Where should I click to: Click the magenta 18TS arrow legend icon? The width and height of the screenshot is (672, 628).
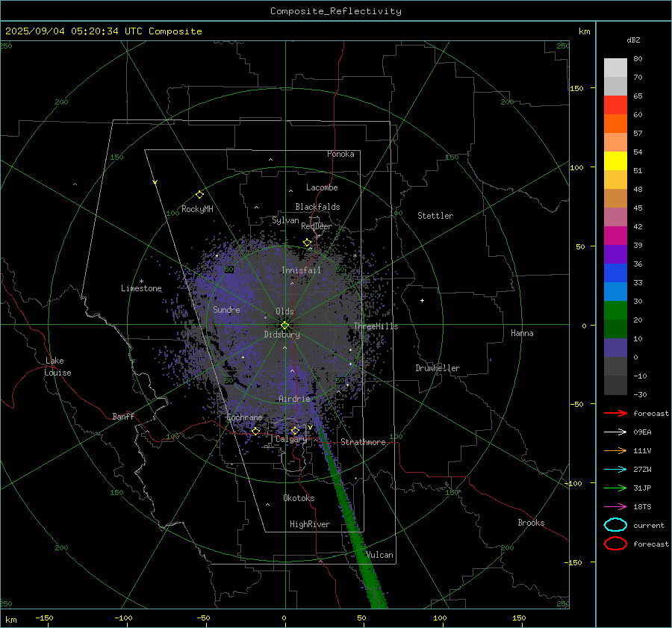pos(615,507)
